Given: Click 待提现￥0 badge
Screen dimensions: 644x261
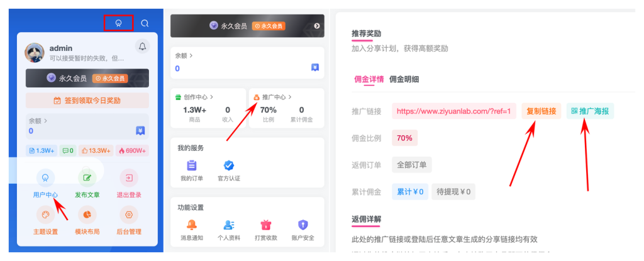Looking at the screenshot, I should point(453,192).
